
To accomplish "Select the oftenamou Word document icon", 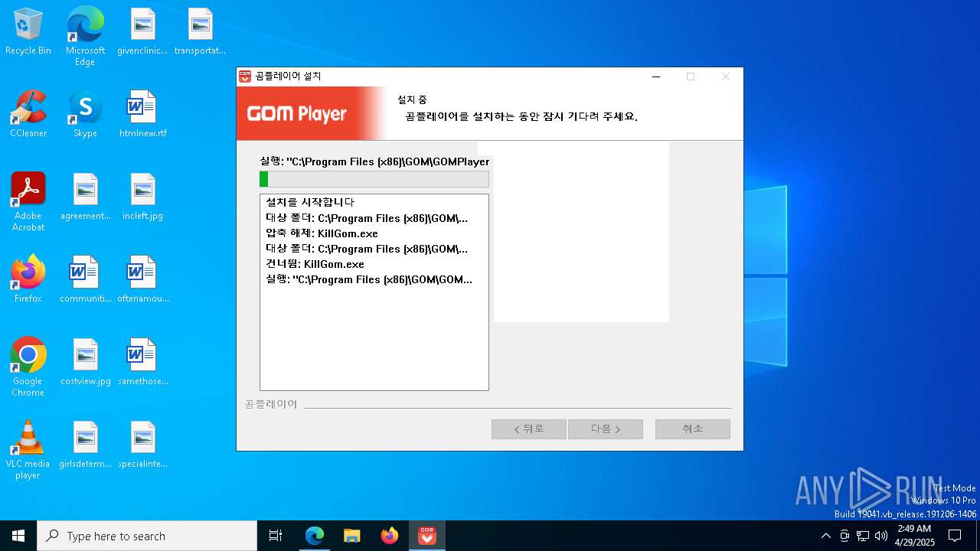I will (142, 279).
